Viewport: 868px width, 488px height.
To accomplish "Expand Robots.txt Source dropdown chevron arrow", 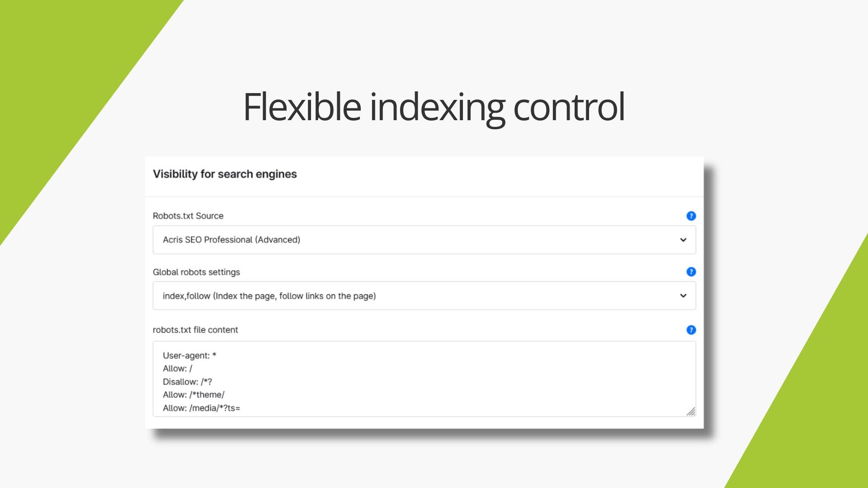I will 683,240.
